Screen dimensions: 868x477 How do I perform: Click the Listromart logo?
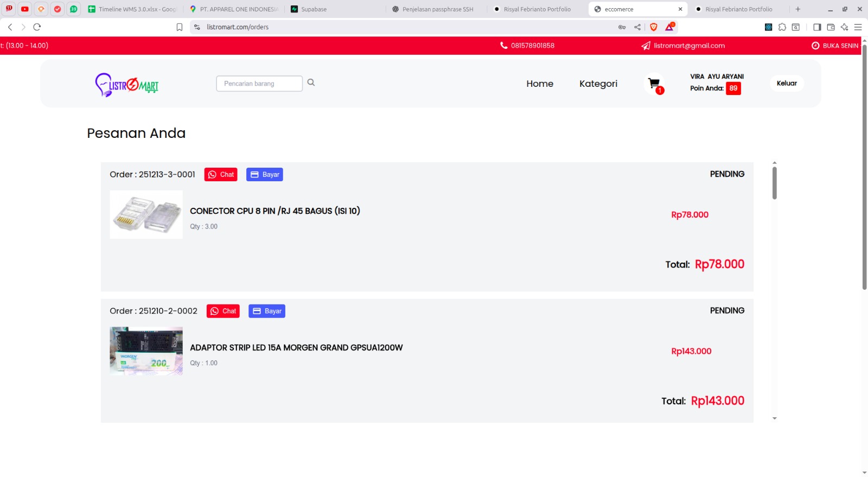[127, 85]
